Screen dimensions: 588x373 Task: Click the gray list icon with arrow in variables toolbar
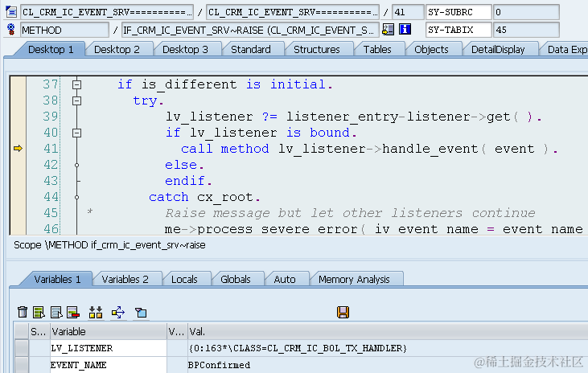(x=56, y=312)
